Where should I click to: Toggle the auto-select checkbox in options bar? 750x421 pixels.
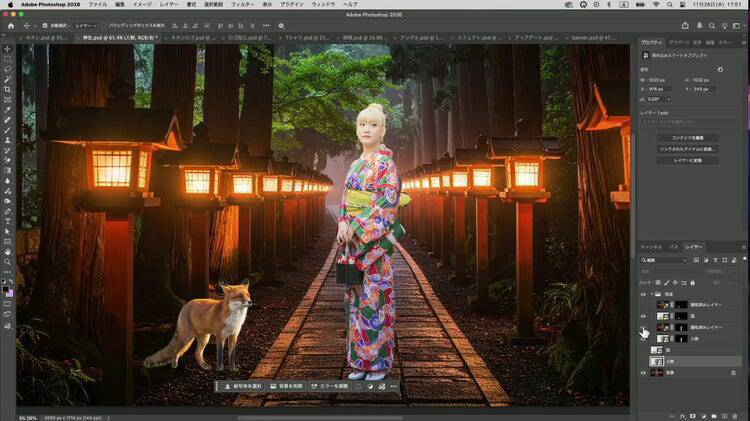[x=45, y=26]
